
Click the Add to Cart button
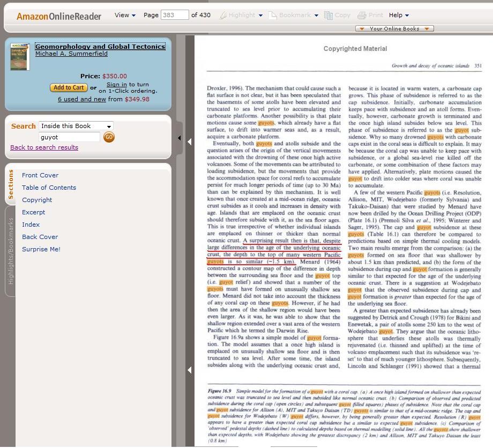[69, 88]
